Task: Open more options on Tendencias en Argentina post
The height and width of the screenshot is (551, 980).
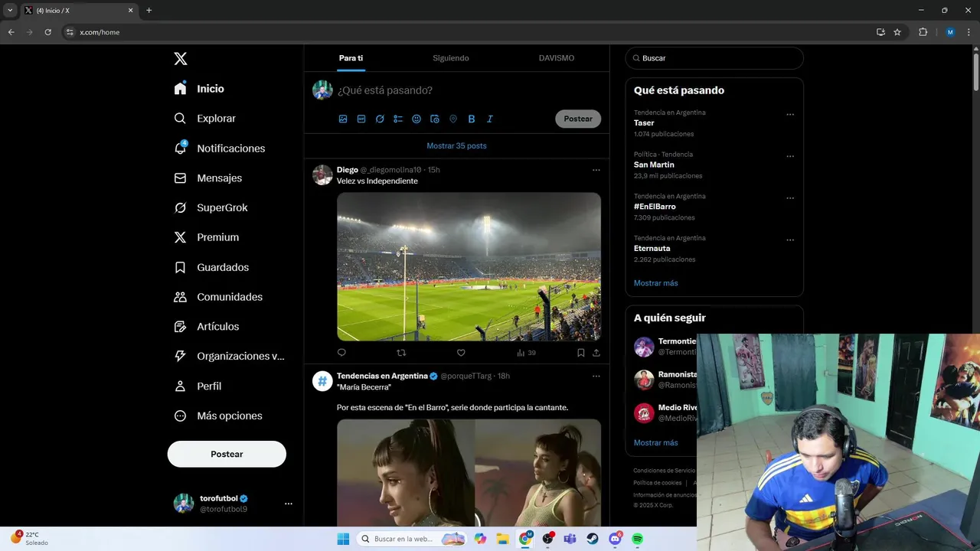Action: click(x=596, y=377)
